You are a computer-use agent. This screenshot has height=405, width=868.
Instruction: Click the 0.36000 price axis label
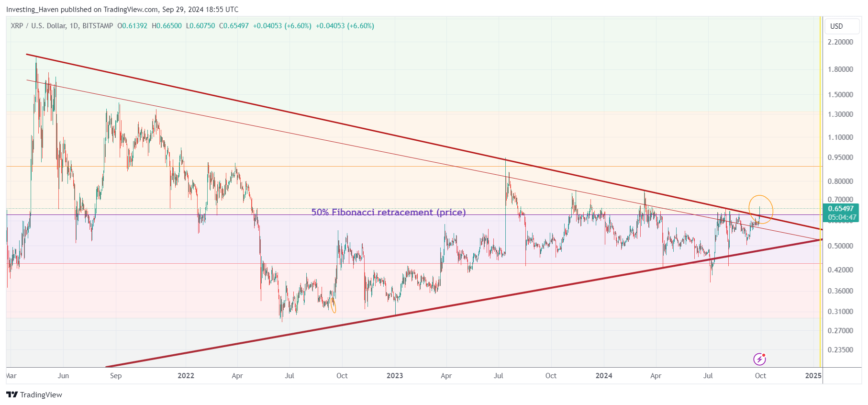[840, 291]
